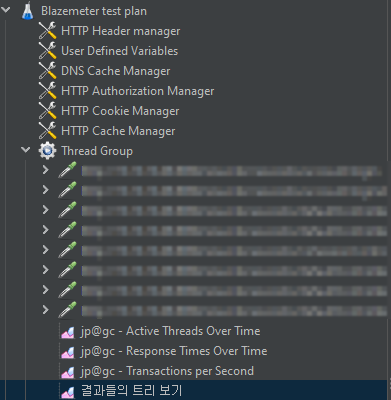Click the HTTP Cookie Manager wrench icon
Image resolution: width=391 pixels, height=400 pixels.
47,111
